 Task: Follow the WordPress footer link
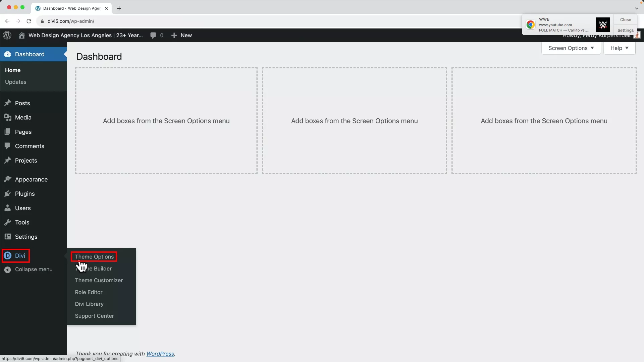(x=160, y=354)
